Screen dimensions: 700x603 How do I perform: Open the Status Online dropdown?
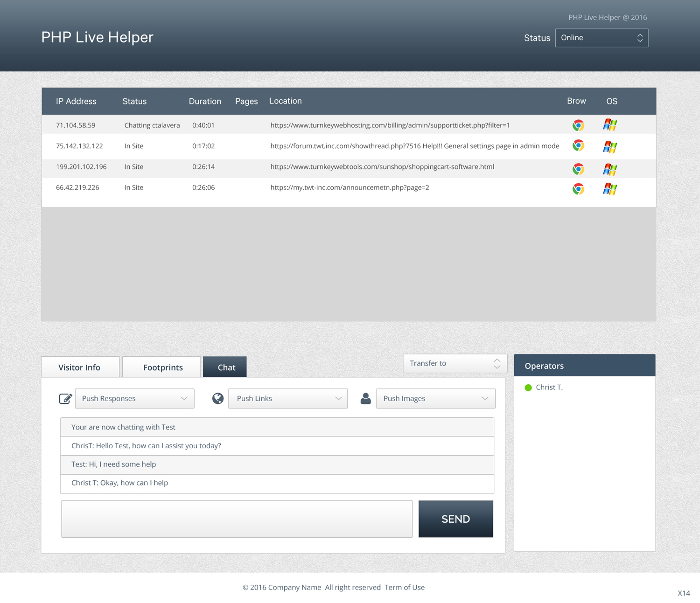602,38
